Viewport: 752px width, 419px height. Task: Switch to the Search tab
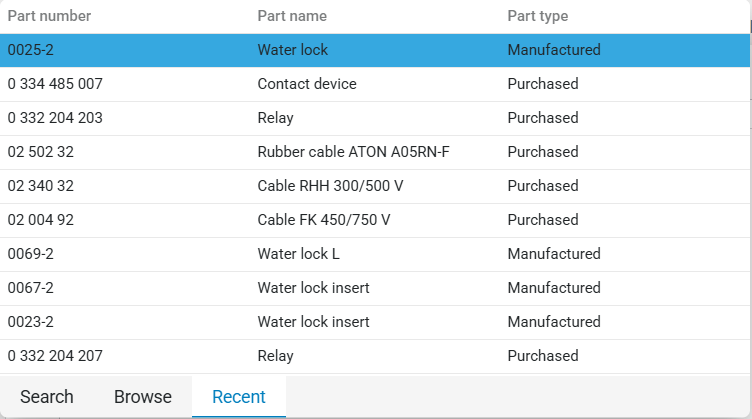click(47, 397)
